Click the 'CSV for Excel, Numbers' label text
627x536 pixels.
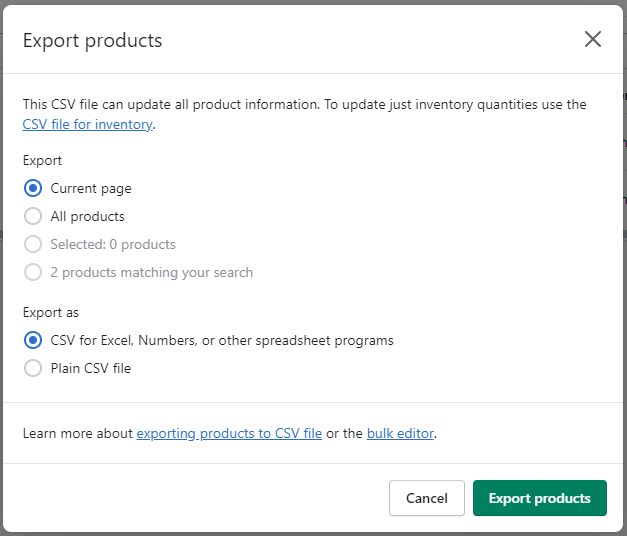(x=222, y=340)
